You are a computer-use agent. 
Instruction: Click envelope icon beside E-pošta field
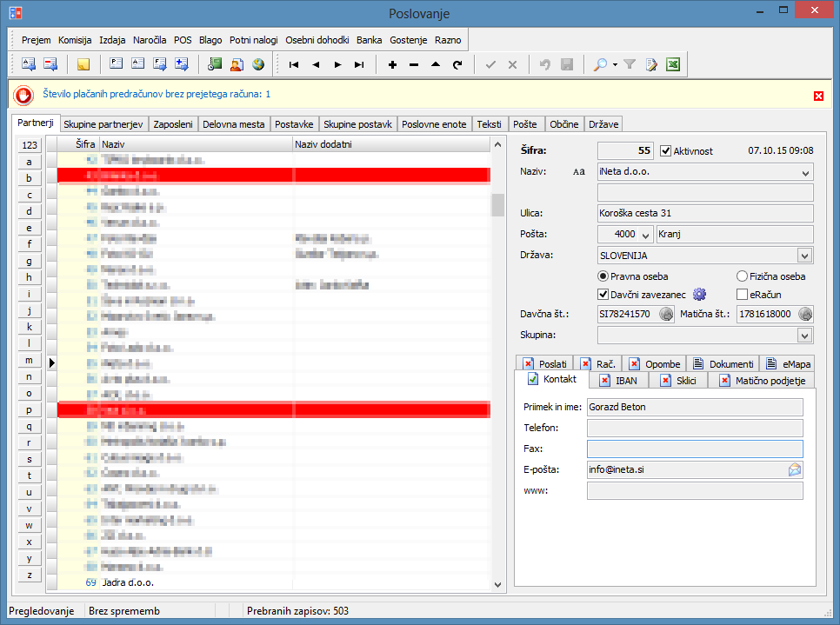coord(795,469)
